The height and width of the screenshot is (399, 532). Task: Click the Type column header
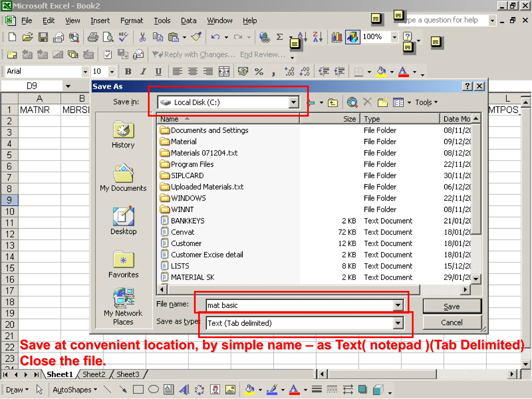coord(400,119)
